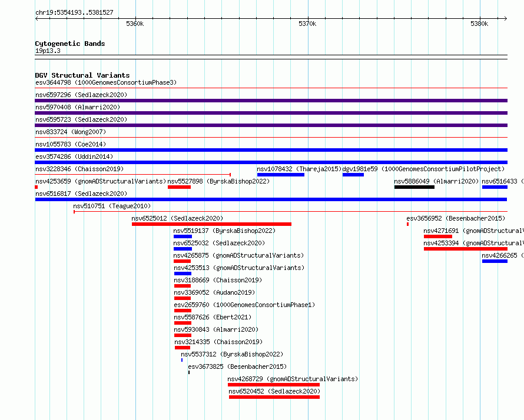Click the blue bar under dgv1981e59

(x=353, y=175)
